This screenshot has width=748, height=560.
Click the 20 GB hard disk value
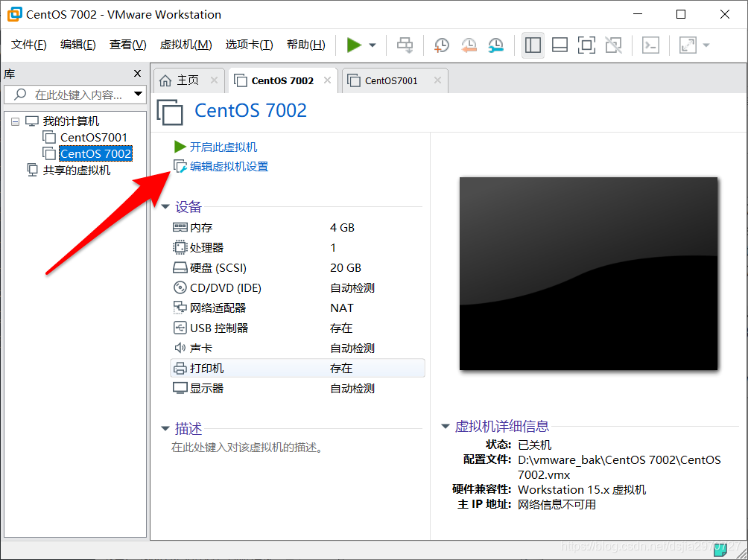point(346,267)
